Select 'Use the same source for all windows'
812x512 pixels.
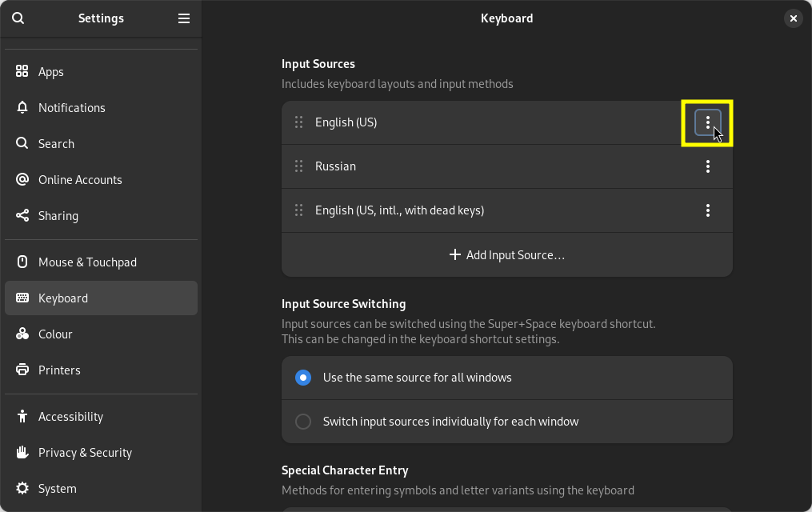[x=303, y=378]
